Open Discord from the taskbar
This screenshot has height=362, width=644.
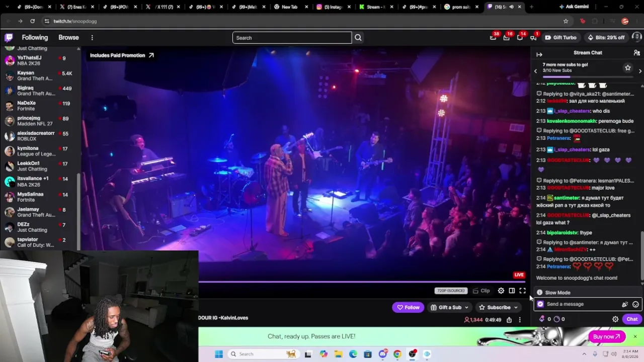click(x=382, y=354)
